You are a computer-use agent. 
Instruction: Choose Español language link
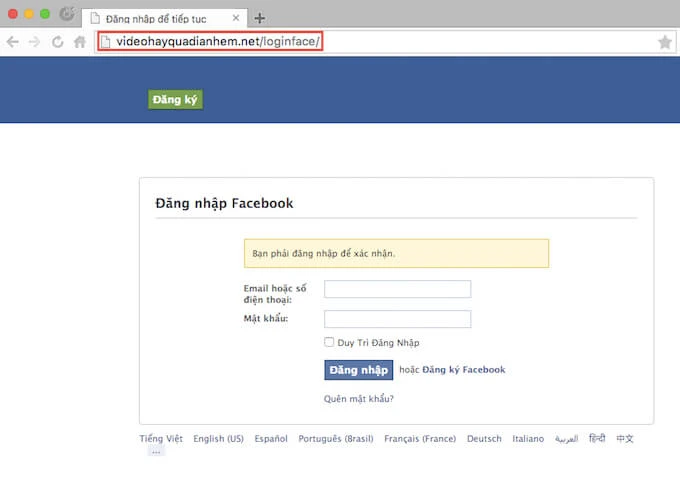(271, 438)
